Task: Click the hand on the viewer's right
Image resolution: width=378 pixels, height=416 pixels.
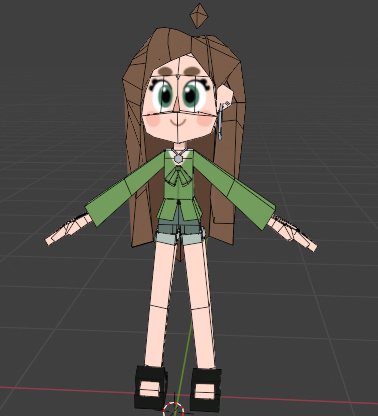Action: pos(293,233)
